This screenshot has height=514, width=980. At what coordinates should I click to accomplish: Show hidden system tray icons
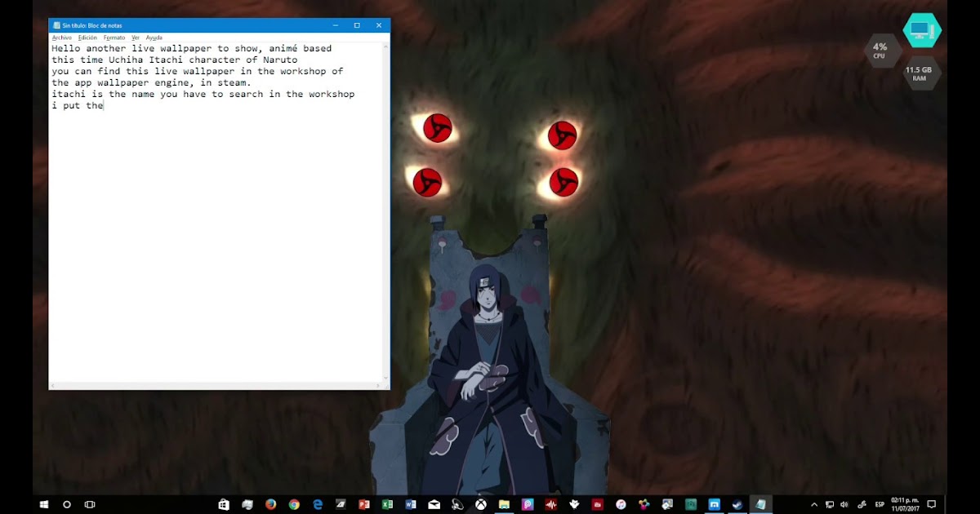pos(814,505)
